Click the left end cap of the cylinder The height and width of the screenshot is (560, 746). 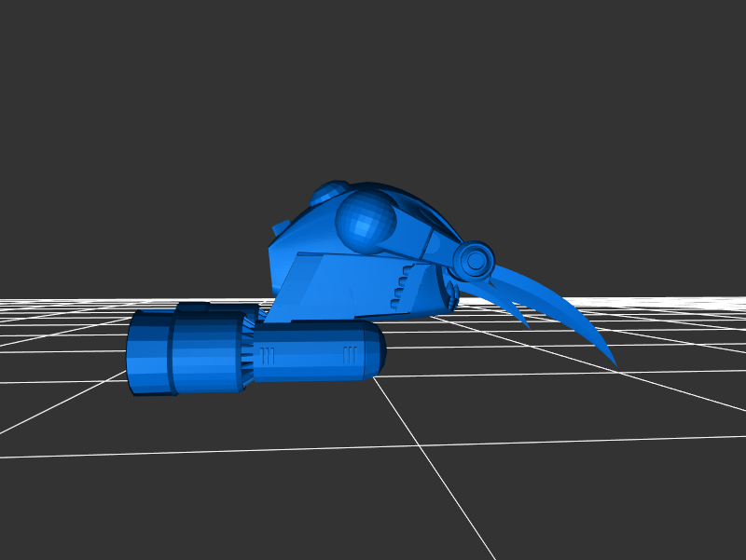point(146,352)
